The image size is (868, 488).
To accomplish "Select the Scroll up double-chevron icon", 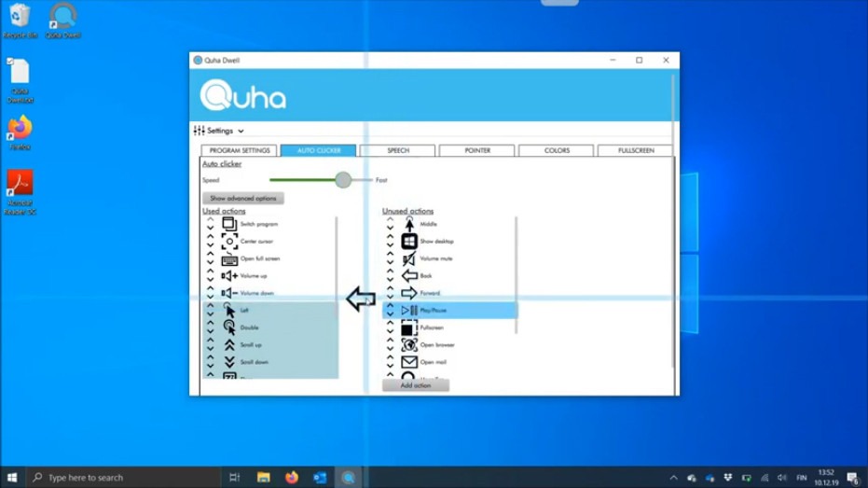I will (x=229, y=345).
